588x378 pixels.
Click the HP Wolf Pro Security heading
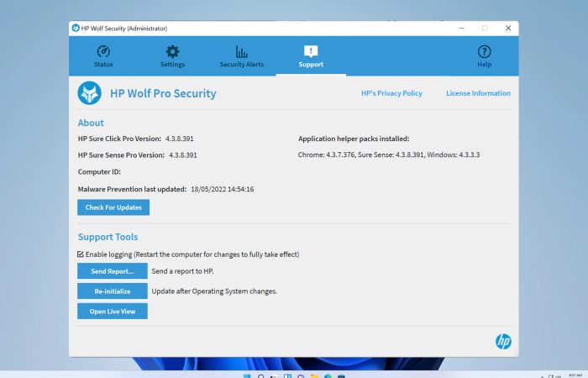[163, 93]
